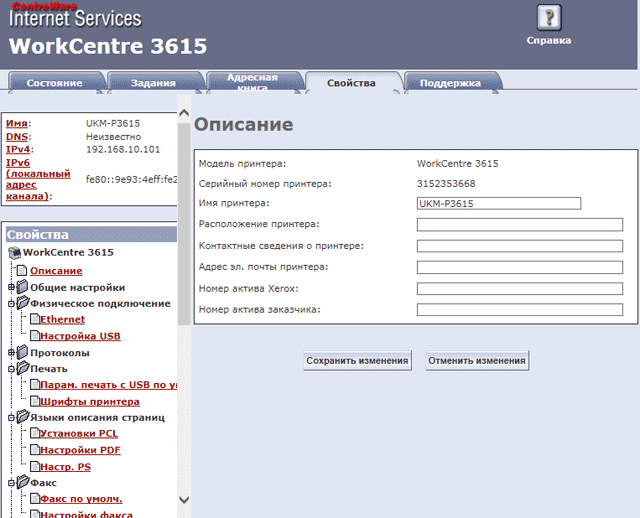The image size is (640, 518).
Task: Click the sidebar vertical scrollbar thumb
Action: 184,224
